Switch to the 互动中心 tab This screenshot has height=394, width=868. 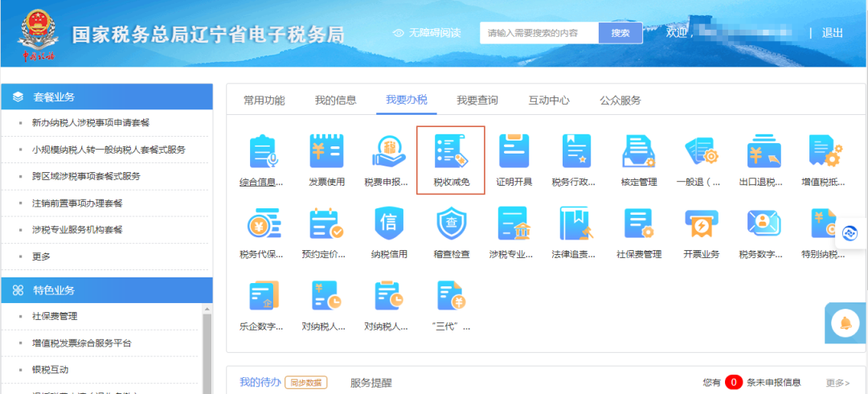click(549, 101)
